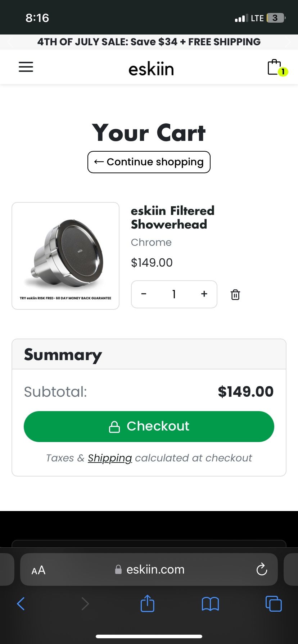Open Safari bookmarks icon
This screenshot has height=644, width=298.
[210, 604]
